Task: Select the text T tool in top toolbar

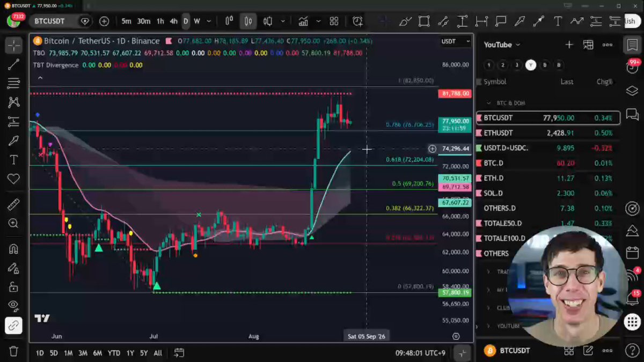Action: 558,21
